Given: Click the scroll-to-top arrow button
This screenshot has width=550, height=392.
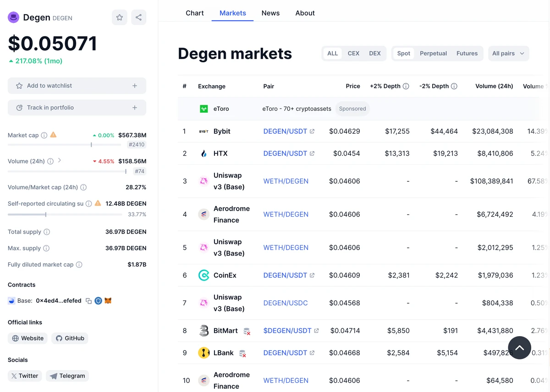Looking at the screenshot, I should (x=519, y=348).
